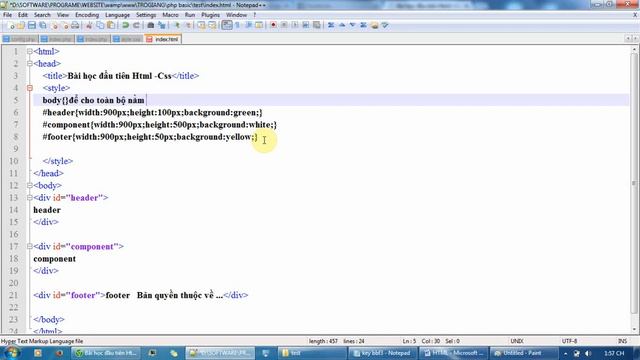Click the Redo toolbar icon
This screenshot has width=640, height=360.
[x=136, y=25]
